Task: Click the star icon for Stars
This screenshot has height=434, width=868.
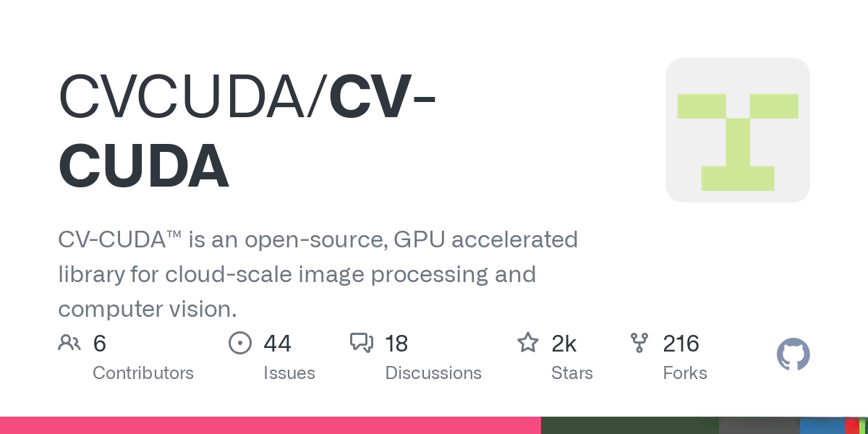Action: 527,343
